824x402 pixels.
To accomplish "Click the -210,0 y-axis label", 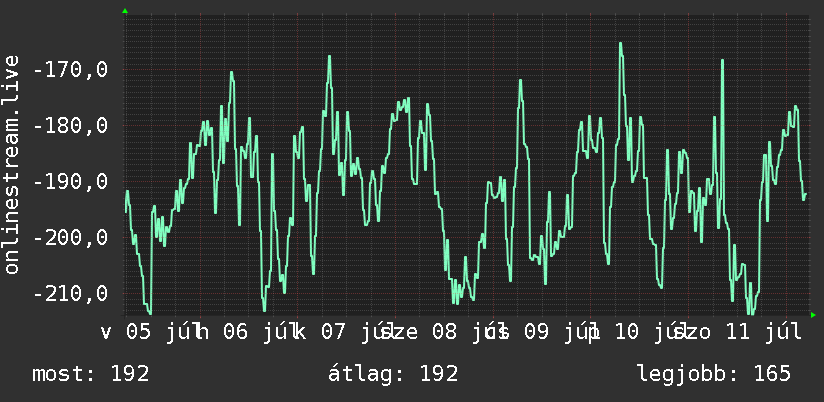I will click(70, 293).
